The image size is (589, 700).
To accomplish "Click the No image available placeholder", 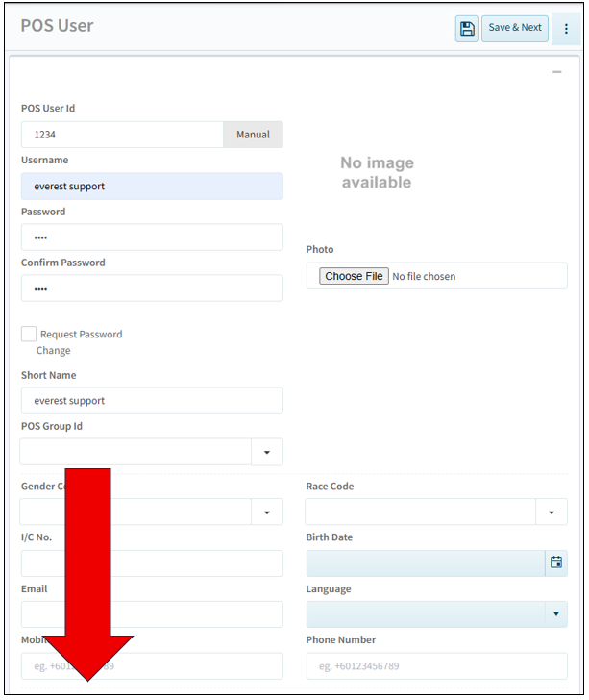I will coord(377,173).
